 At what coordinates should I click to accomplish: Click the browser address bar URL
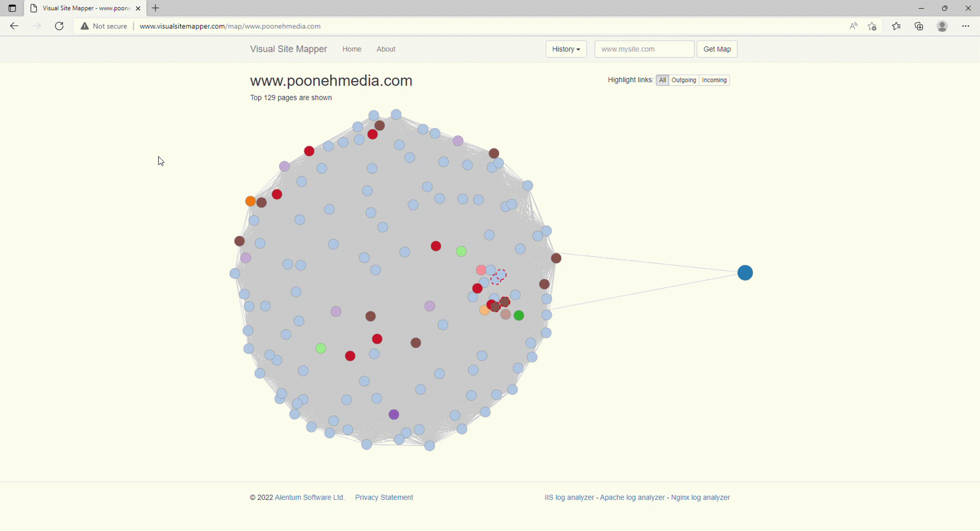pos(230,26)
